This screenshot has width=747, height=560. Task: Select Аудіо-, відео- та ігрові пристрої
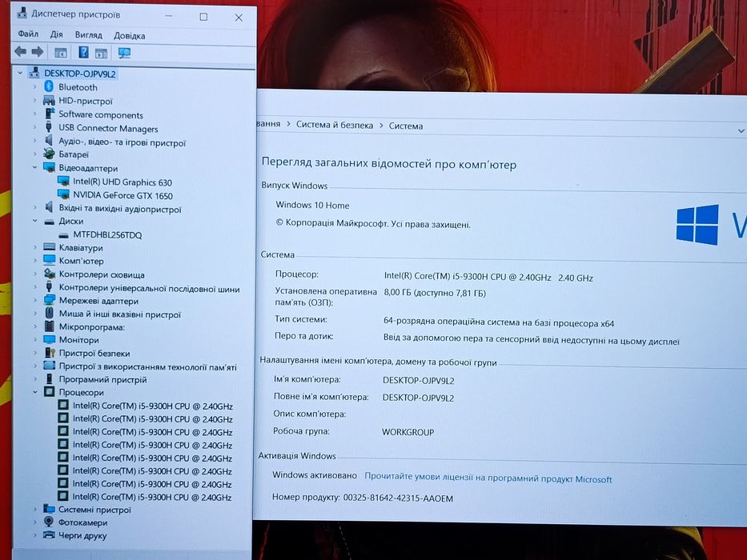point(122,142)
